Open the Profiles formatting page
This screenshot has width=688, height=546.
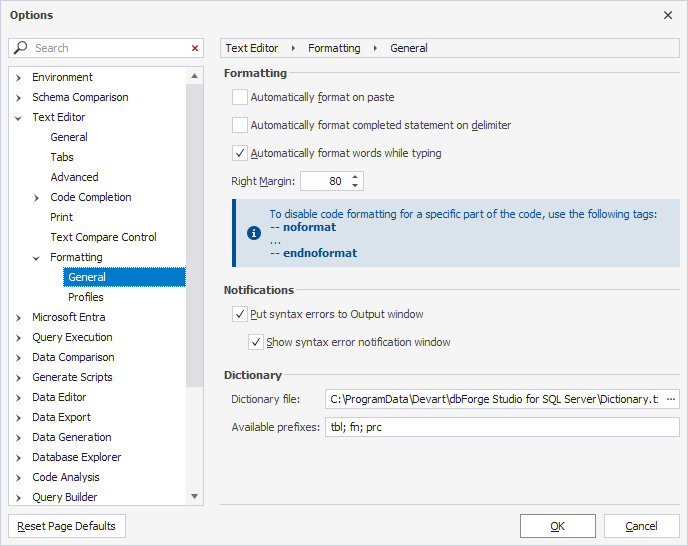click(x=86, y=297)
